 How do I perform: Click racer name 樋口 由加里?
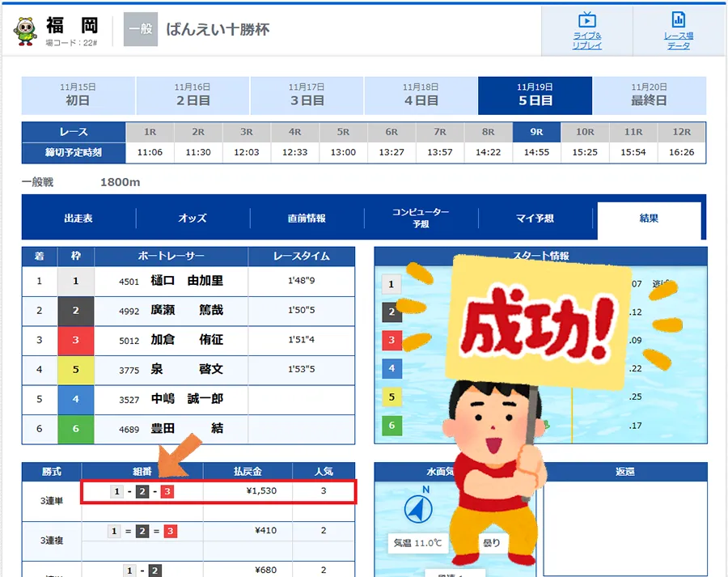pyautogui.click(x=186, y=282)
